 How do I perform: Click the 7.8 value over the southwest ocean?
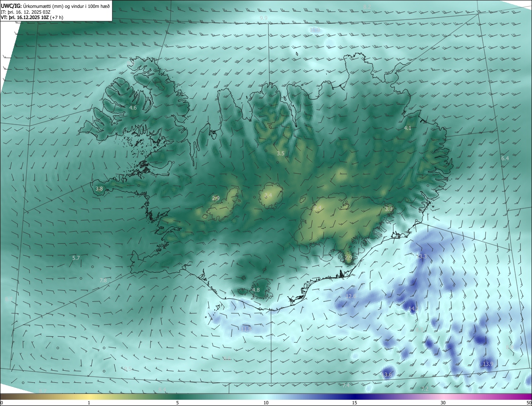pos(103,280)
